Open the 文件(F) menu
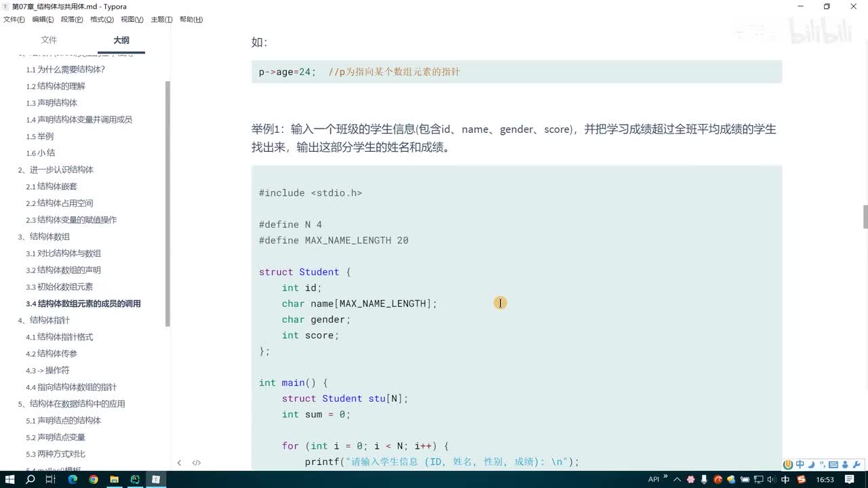Image resolution: width=868 pixels, height=488 pixels. (x=14, y=20)
